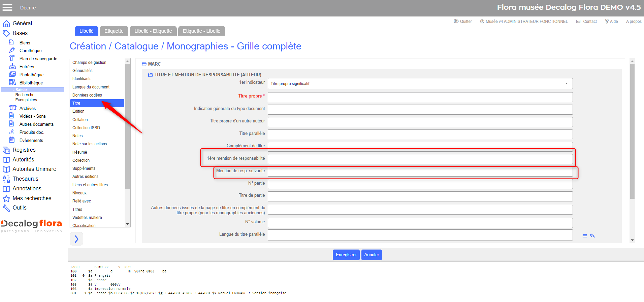644x302 pixels.
Task: Click the Général home icon
Action: (x=6, y=24)
